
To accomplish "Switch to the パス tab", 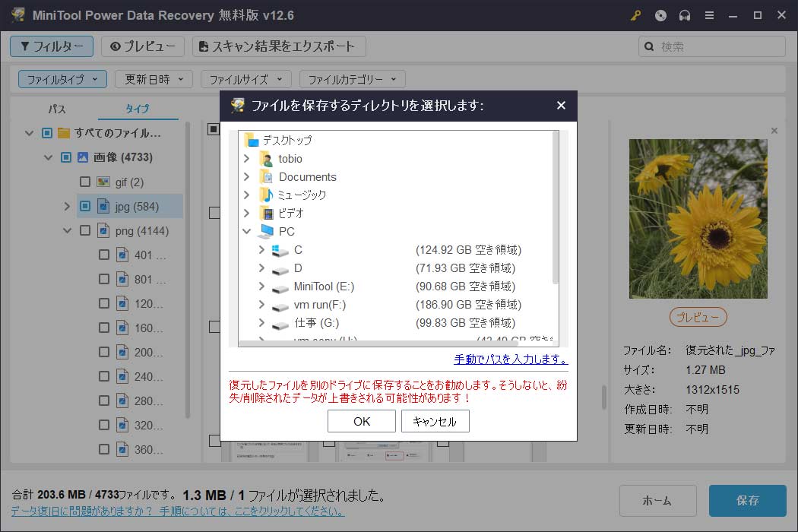I will pyautogui.click(x=56, y=109).
